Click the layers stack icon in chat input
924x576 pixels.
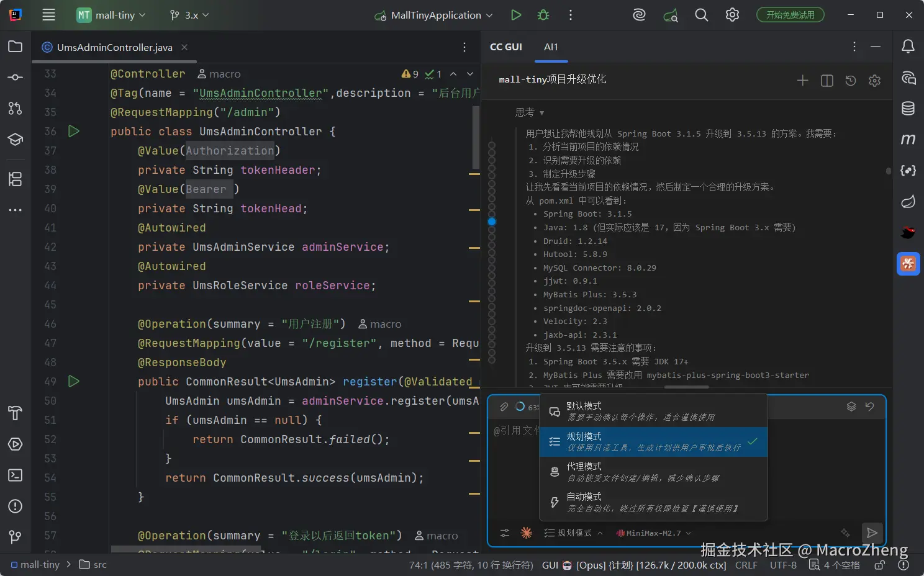click(x=851, y=407)
